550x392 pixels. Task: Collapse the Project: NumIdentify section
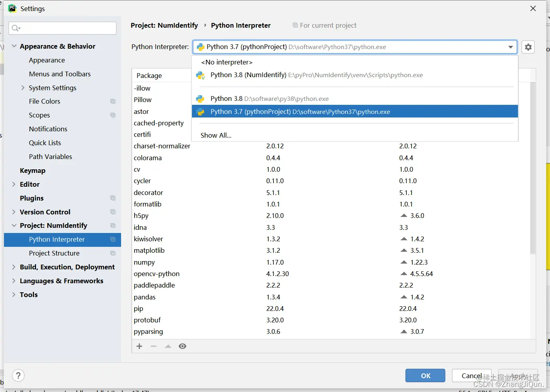tap(14, 225)
